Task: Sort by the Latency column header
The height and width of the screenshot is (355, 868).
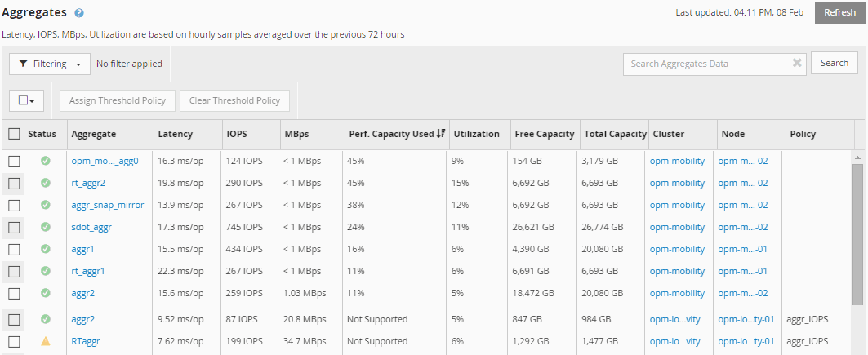Action: tap(175, 134)
